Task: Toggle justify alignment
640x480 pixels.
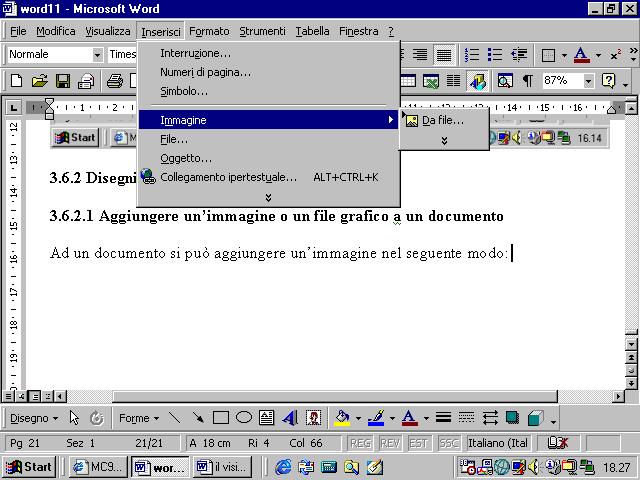Action: (x=444, y=54)
